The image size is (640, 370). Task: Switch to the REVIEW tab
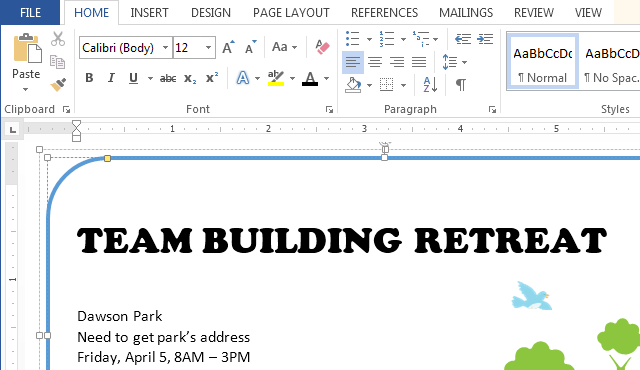[x=534, y=13]
